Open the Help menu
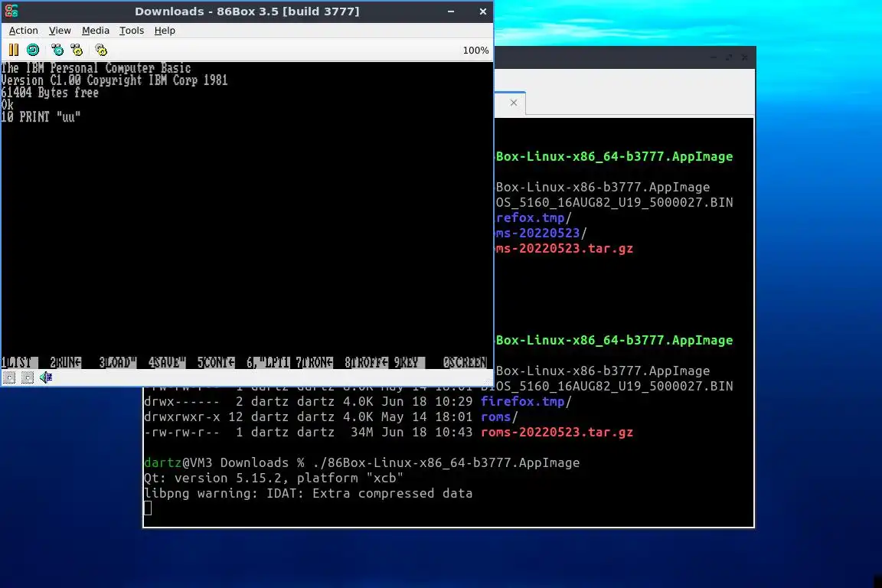The width and height of the screenshot is (882, 588). tap(165, 31)
